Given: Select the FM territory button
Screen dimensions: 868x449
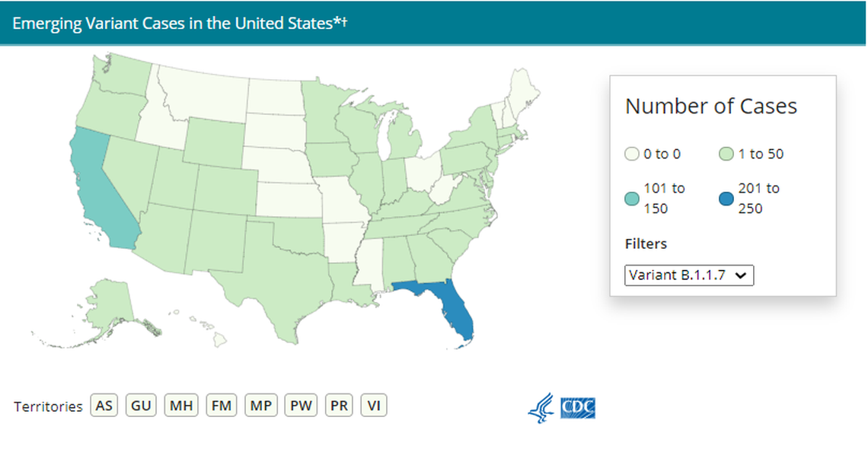Looking at the screenshot, I should click(x=221, y=405).
